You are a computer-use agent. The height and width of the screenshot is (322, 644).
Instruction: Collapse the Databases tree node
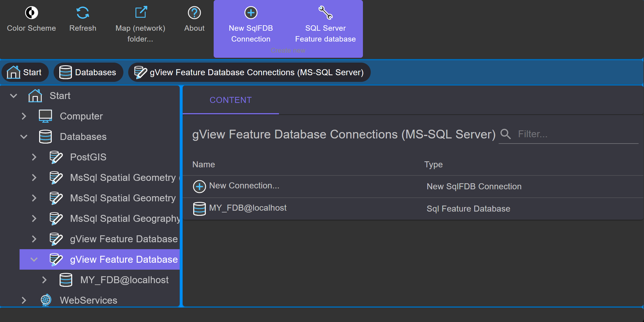tap(24, 137)
